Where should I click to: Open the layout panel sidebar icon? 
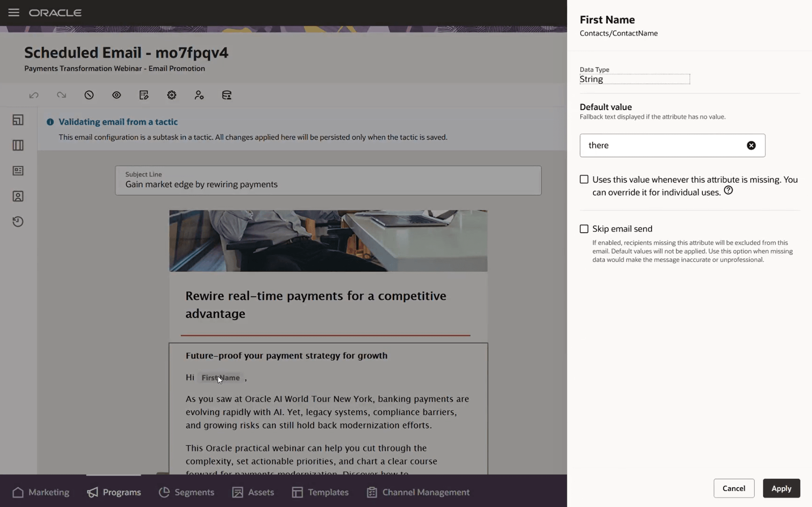[x=18, y=120]
